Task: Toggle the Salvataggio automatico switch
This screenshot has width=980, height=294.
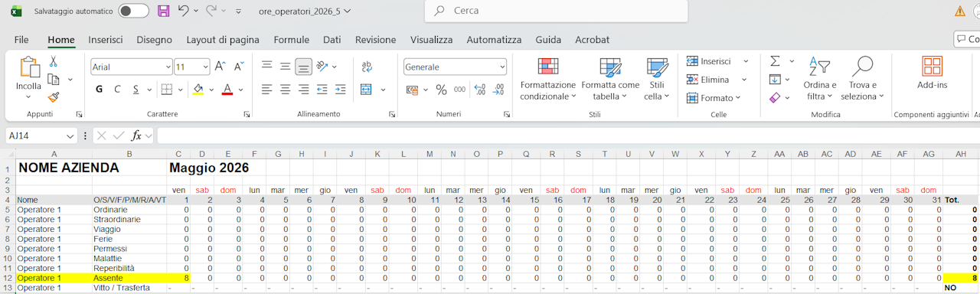Action: [133, 11]
